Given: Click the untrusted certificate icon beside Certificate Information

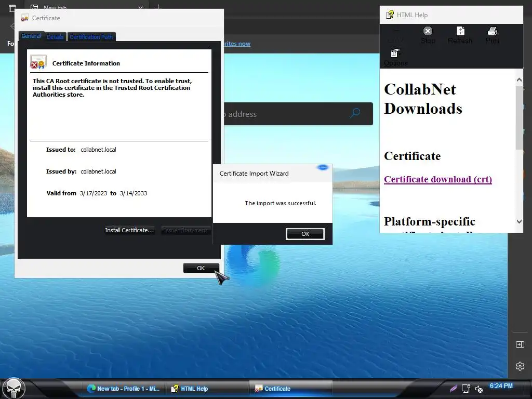Looking at the screenshot, I should [38, 62].
